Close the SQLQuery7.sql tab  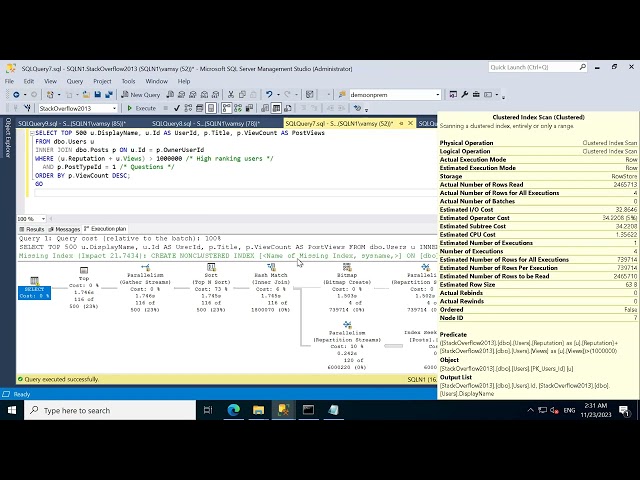pos(411,123)
